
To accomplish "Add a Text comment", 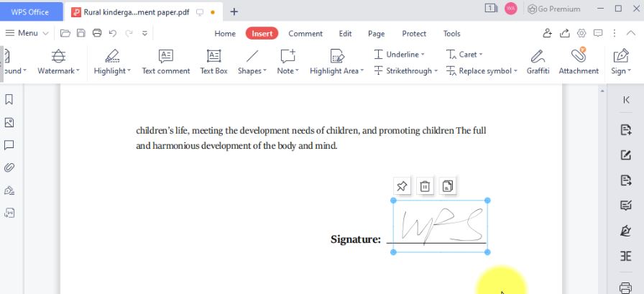I will 166,62.
